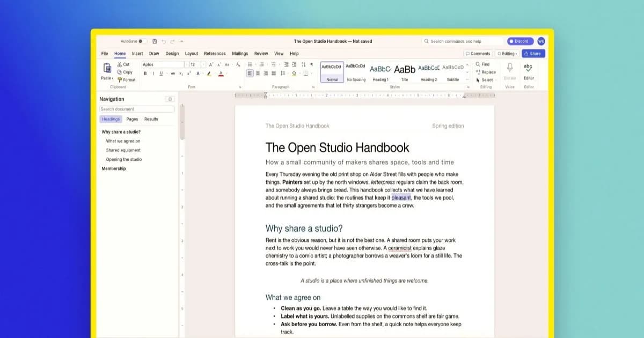644x338 pixels.
Task: Open the Paragraph dialog launcher
Action: (x=313, y=87)
